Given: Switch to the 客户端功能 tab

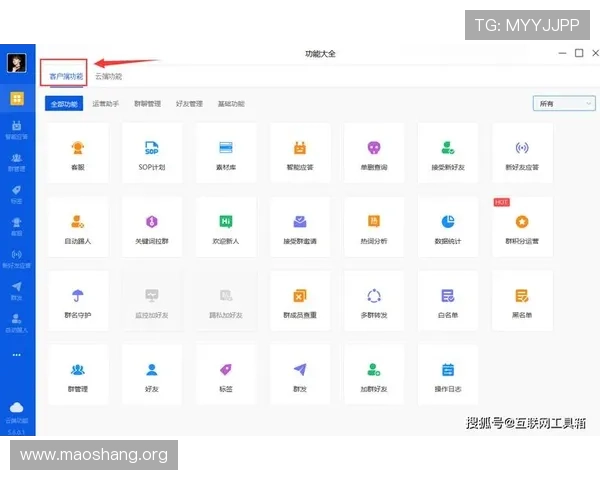Looking at the screenshot, I should tap(66, 76).
